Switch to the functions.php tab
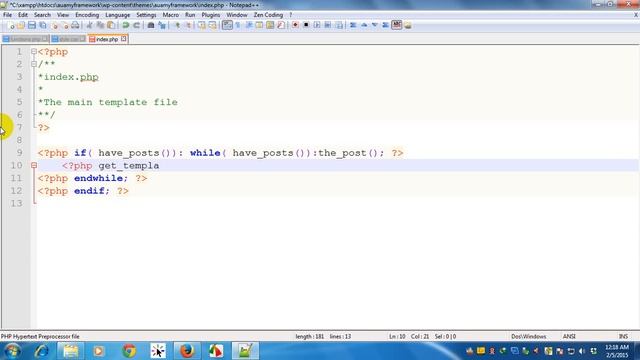Screen dimensions: 640x360 (25, 39)
